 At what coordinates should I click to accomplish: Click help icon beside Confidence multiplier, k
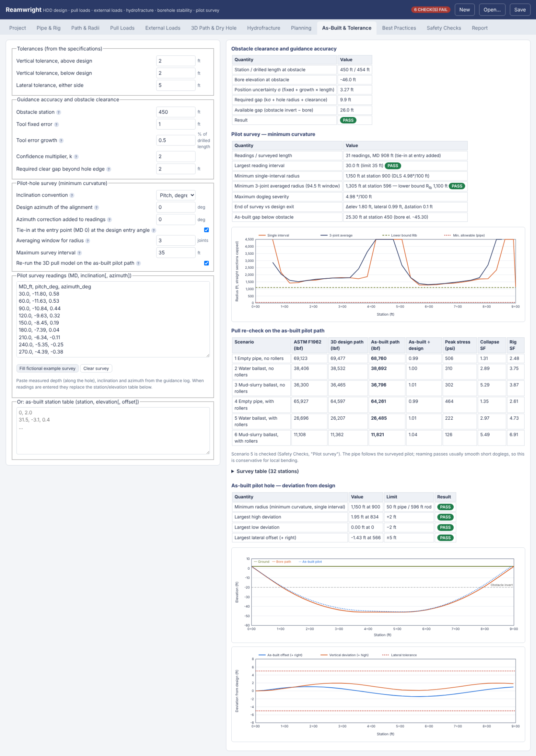point(76,157)
